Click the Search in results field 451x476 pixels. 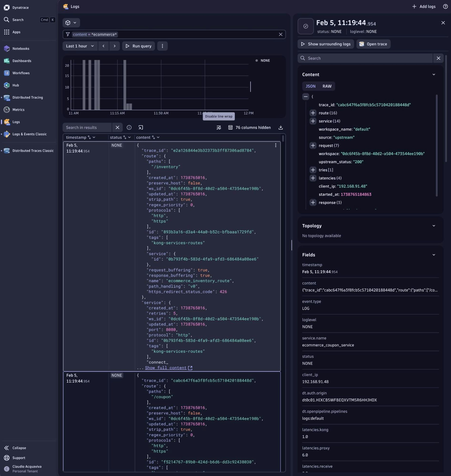click(x=87, y=128)
